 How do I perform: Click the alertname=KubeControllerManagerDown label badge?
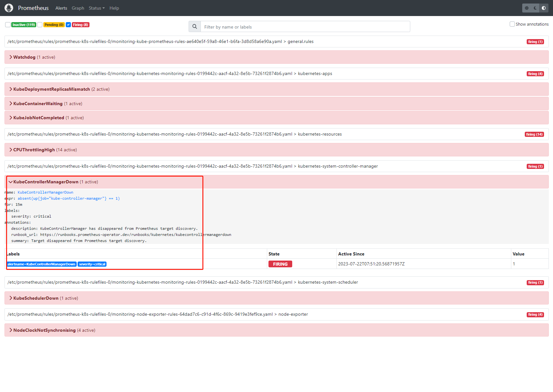pos(41,264)
